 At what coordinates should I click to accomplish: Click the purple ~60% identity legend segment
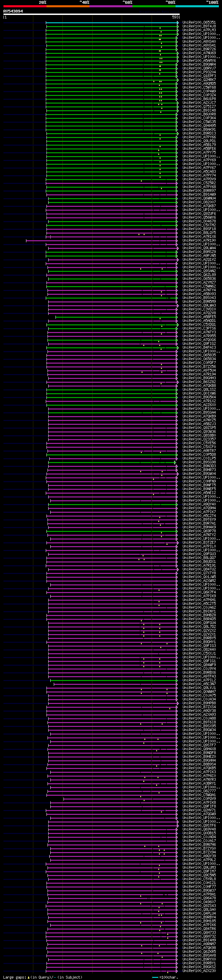pyautogui.click(x=111, y=6)
